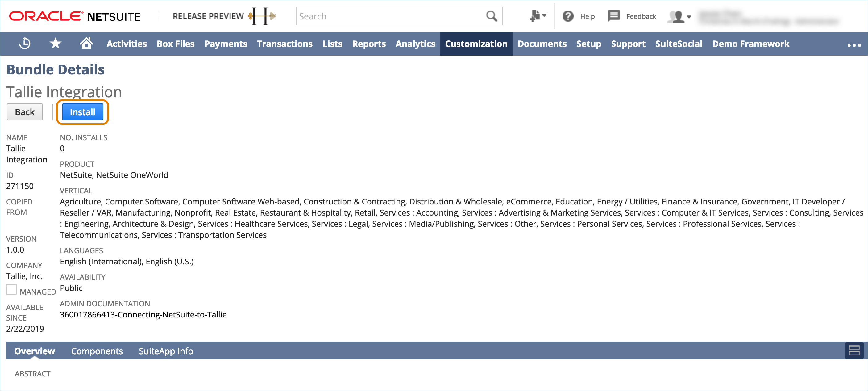Open the Activities menu
Viewport: 868px width, 391px height.
pos(127,44)
